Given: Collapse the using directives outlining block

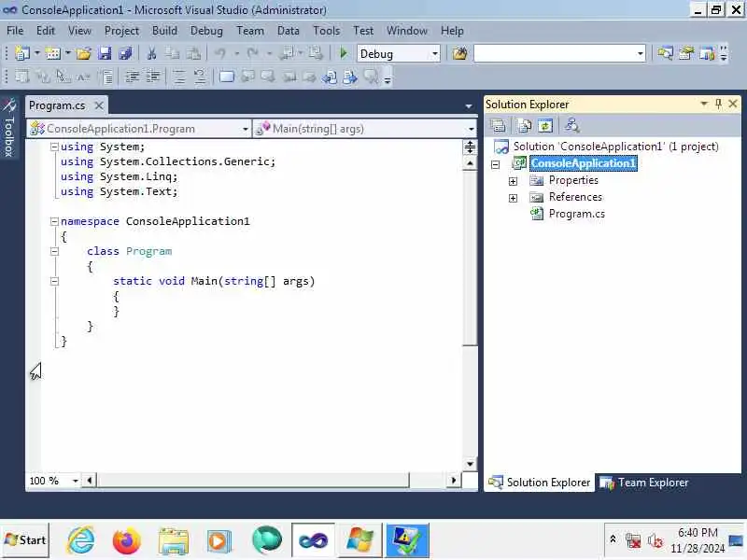Looking at the screenshot, I should [x=54, y=147].
